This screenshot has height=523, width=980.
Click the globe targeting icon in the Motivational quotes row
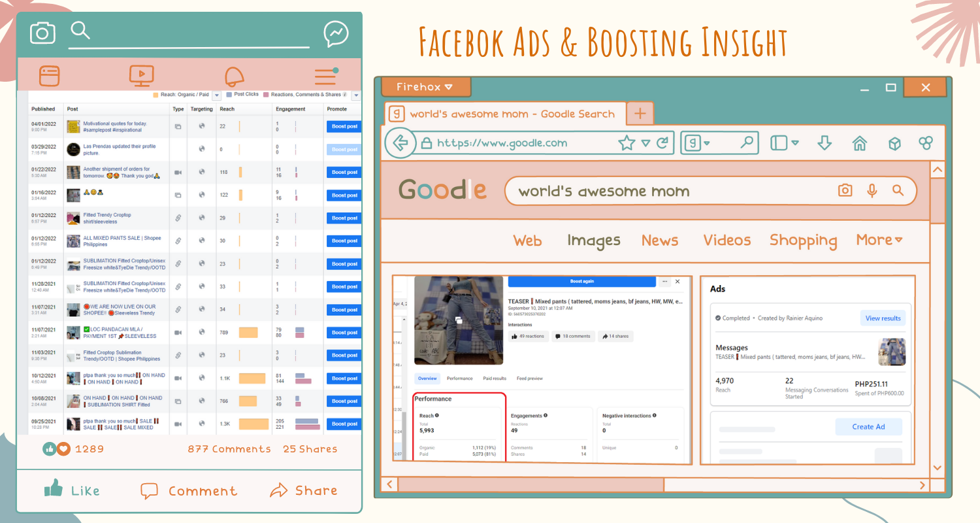click(202, 126)
